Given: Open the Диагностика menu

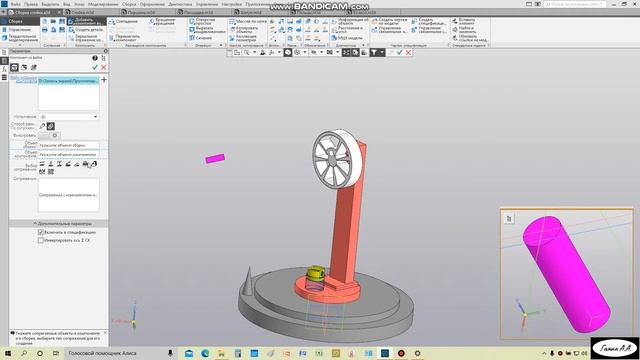Looking at the screenshot, I should click(x=180, y=4).
